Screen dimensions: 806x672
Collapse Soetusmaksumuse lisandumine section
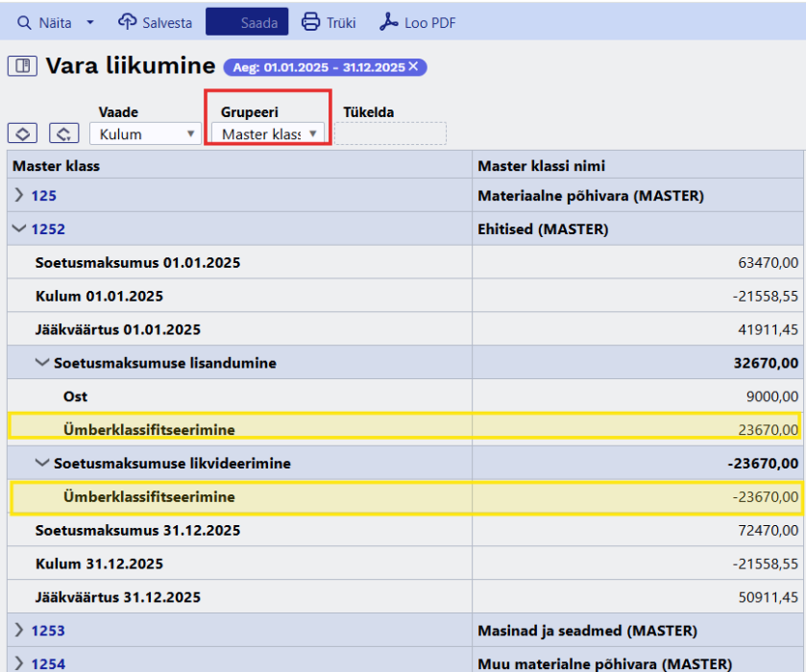[42, 362]
